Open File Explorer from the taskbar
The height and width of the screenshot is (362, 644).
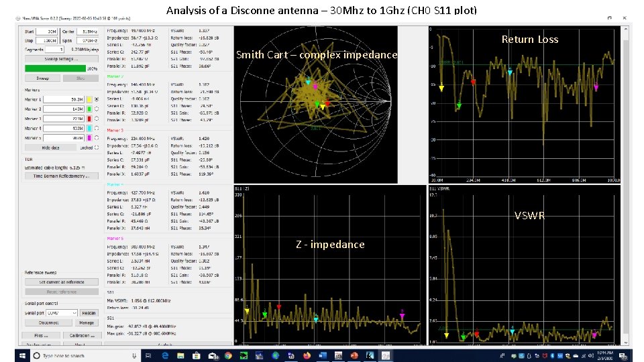click(180, 355)
